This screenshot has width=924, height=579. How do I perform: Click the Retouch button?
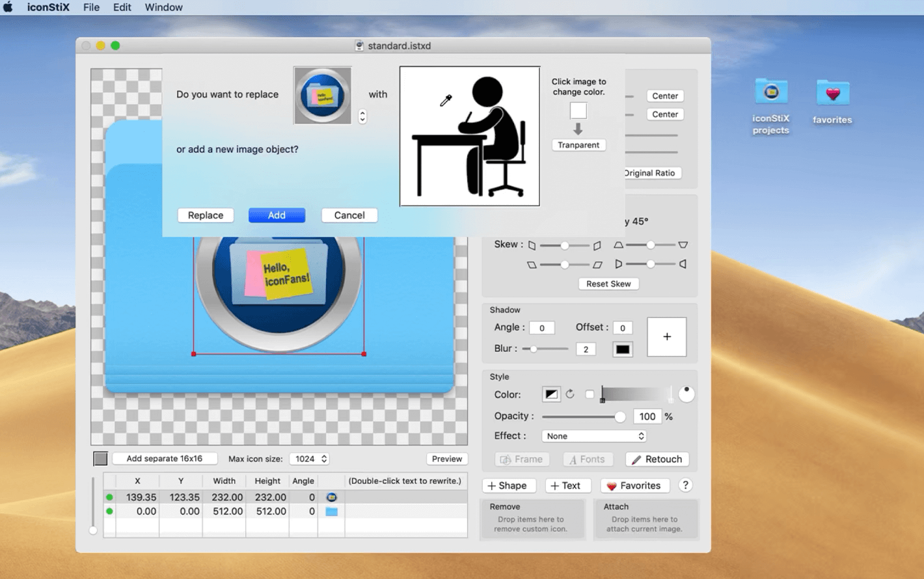point(657,459)
